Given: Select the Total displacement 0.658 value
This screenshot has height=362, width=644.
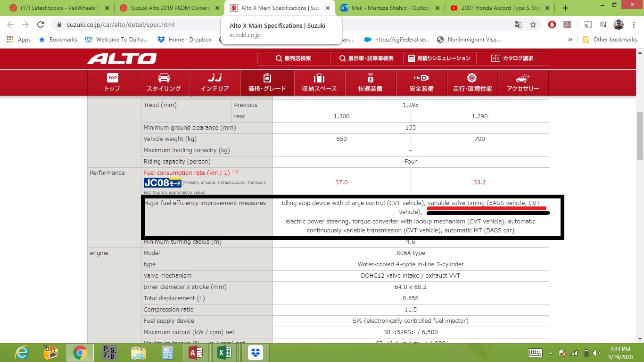Looking at the screenshot, I should (411, 298).
